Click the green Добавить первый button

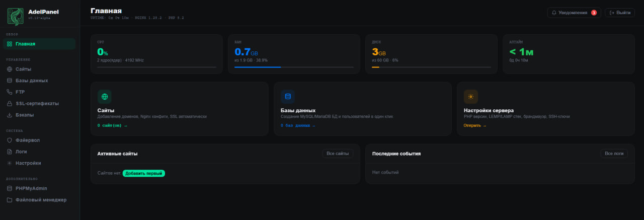144,173
